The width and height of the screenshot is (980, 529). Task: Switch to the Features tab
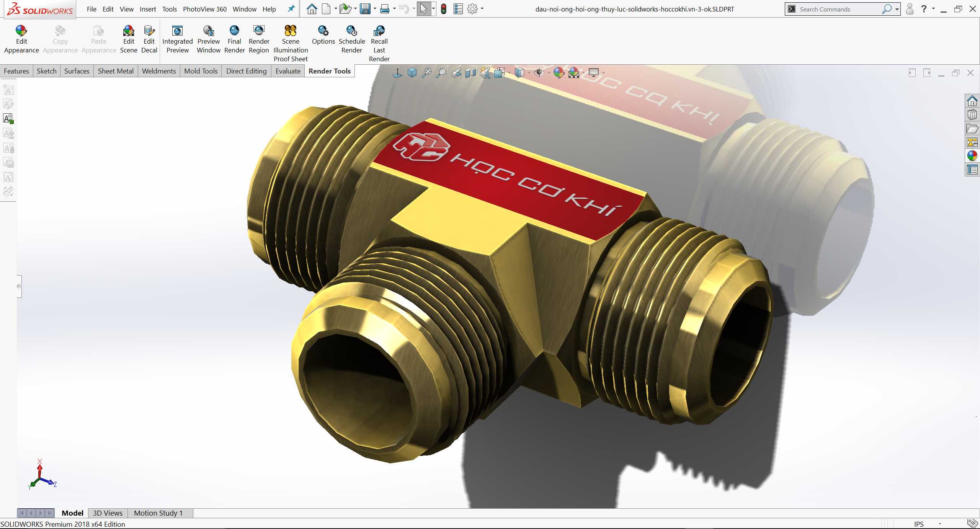point(16,71)
